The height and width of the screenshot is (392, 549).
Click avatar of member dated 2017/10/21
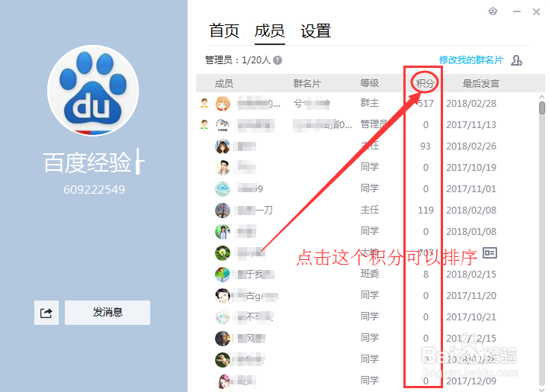tap(223, 317)
